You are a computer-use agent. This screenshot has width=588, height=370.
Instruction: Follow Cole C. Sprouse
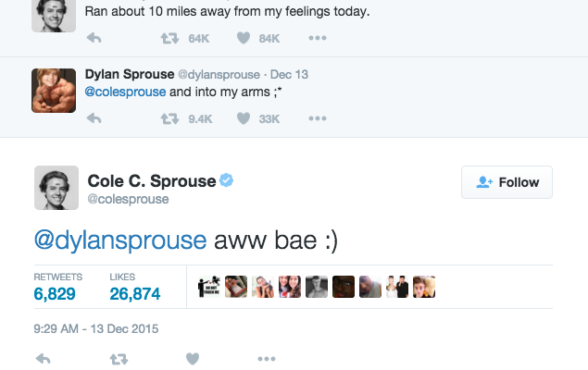tap(507, 182)
